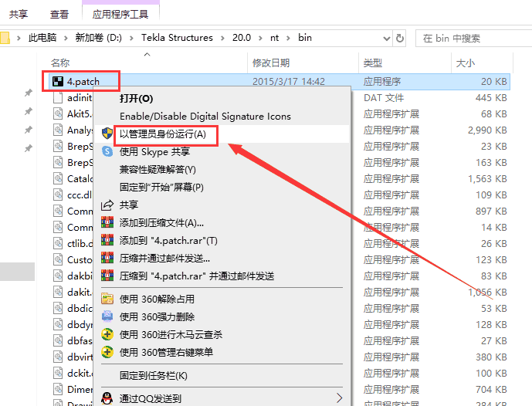
Task: Sort by the 修改日期 column header
Action: click(x=271, y=63)
